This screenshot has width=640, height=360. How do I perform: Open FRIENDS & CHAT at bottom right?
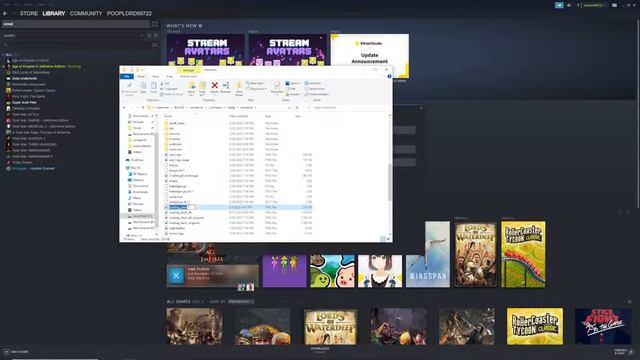[x=623, y=351]
